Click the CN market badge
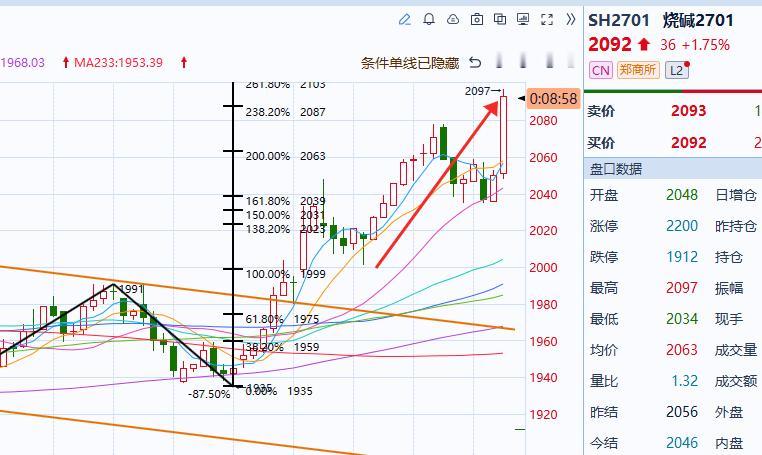Viewport: 762px width, 455px height. (601, 70)
